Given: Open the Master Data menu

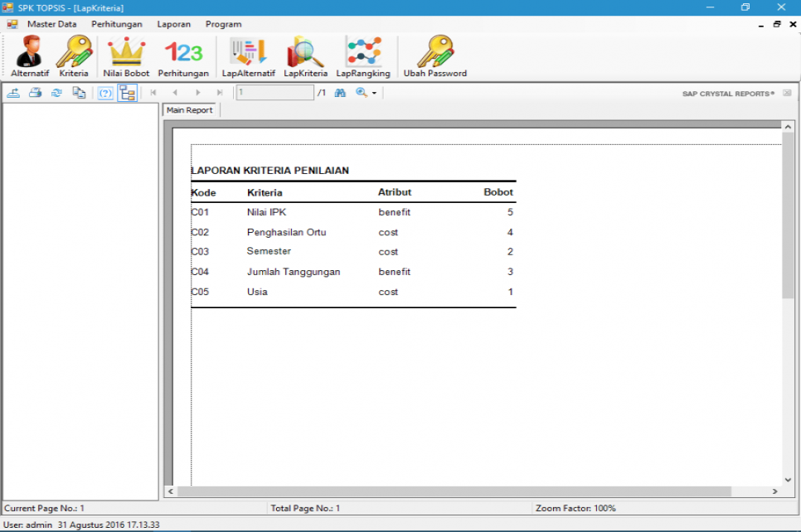Looking at the screenshot, I should 51,24.
